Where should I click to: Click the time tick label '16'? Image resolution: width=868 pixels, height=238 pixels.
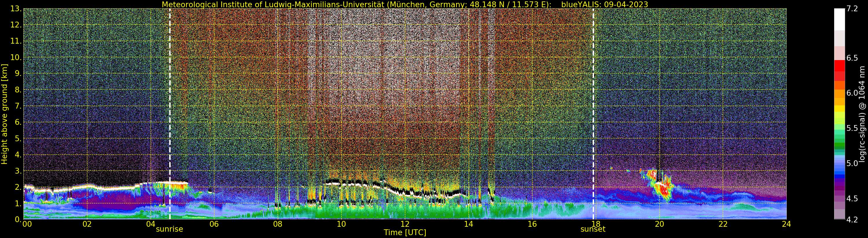532,224
